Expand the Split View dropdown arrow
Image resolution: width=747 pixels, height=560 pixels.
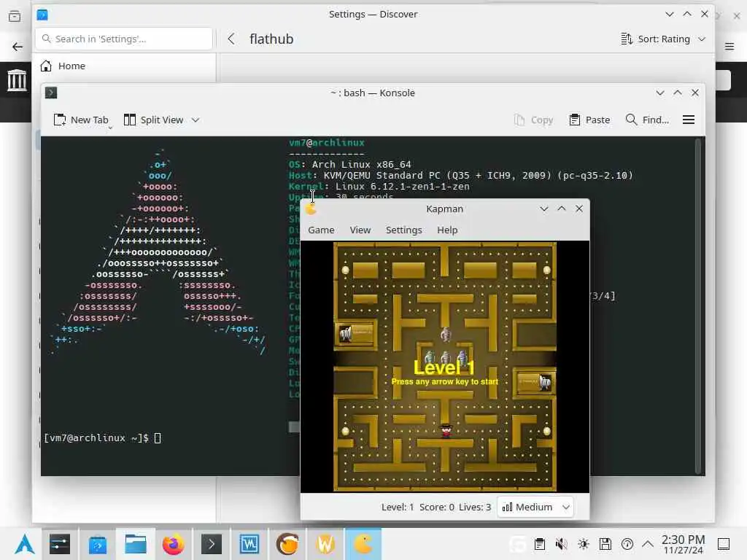pos(196,120)
